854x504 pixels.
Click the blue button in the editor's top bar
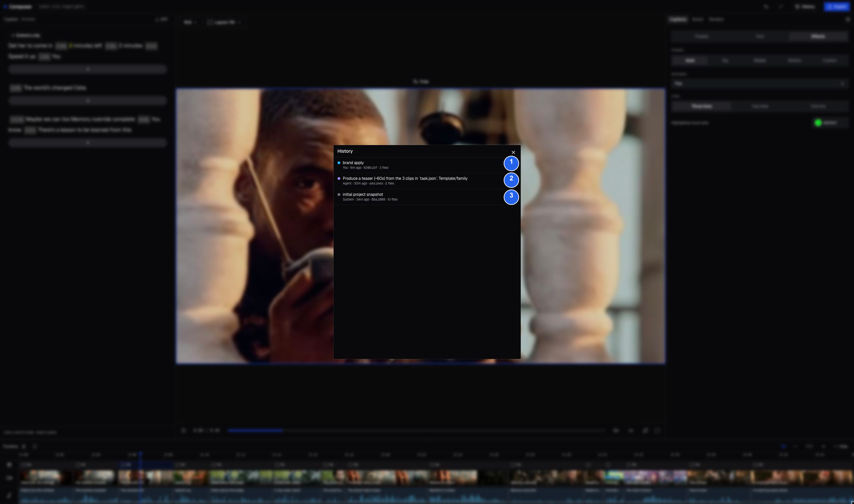[837, 6]
